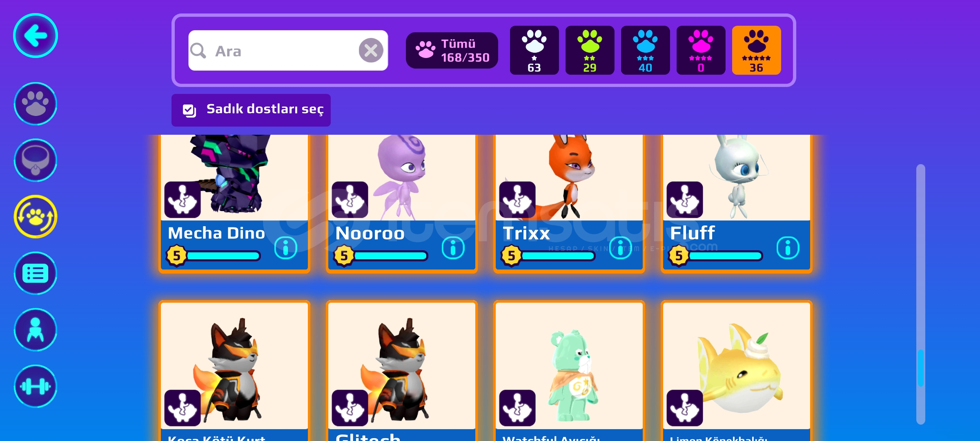
Task: Show all pets with Tümü 168/350
Action: pos(452,50)
